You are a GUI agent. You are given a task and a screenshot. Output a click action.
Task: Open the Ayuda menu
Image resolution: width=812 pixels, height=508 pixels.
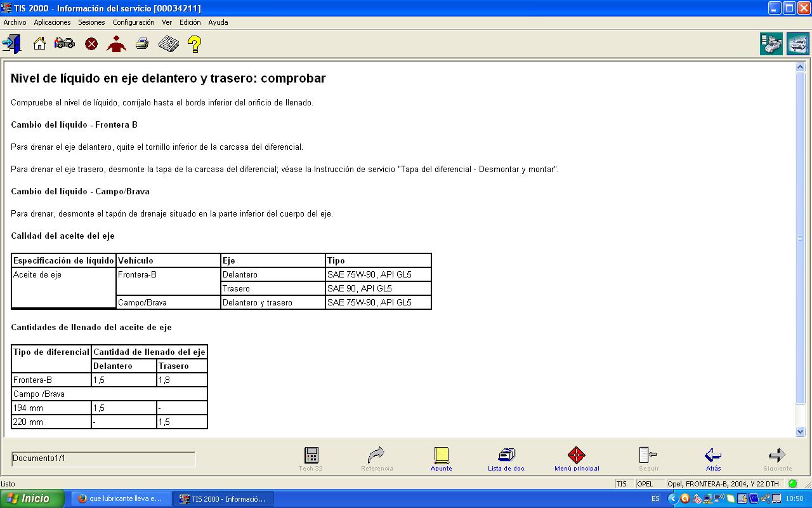pyautogui.click(x=218, y=22)
